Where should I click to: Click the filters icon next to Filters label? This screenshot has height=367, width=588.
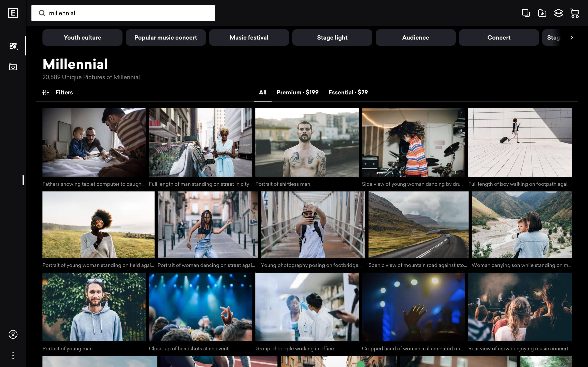(x=46, y=92)
